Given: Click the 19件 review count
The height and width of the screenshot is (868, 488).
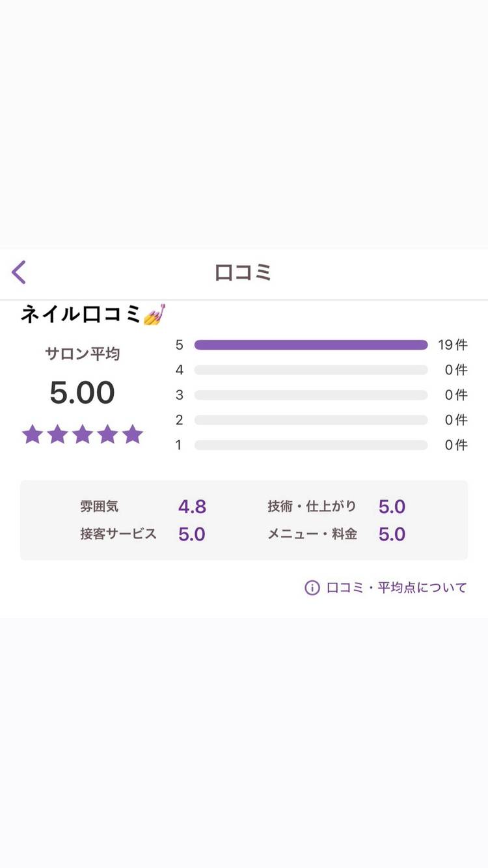Looking at the screenshot, I should pos(453,345).
